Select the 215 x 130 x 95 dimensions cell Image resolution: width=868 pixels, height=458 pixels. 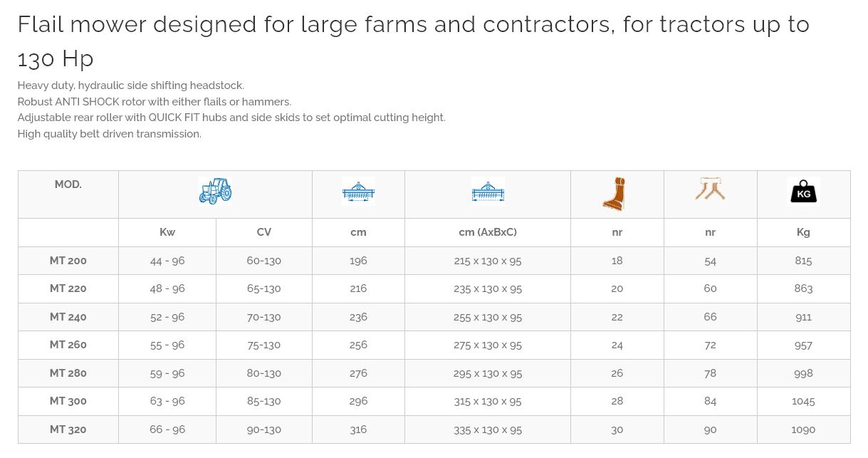(488, 261)
